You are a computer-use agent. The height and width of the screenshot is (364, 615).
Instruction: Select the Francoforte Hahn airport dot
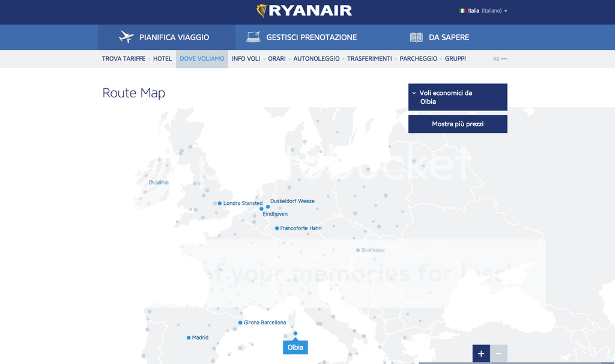(277, 228)
